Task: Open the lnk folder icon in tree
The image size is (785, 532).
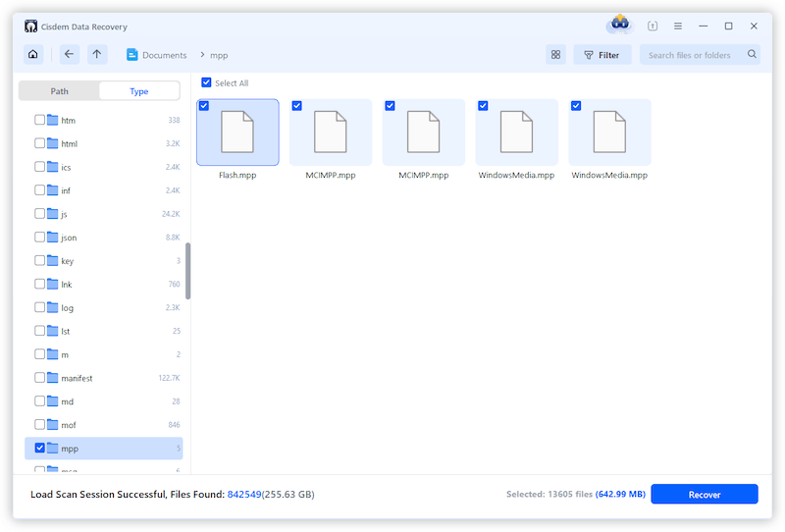Action: point(53,284)
